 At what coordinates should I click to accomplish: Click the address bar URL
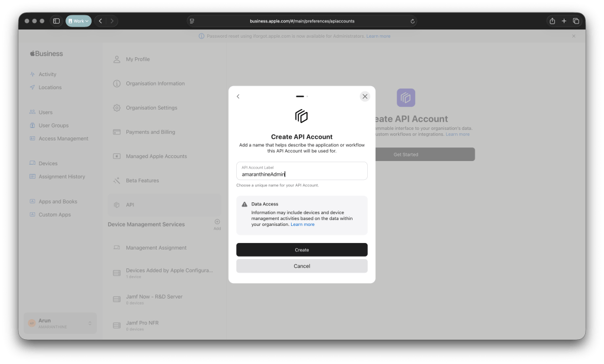[x=302, y=21]
